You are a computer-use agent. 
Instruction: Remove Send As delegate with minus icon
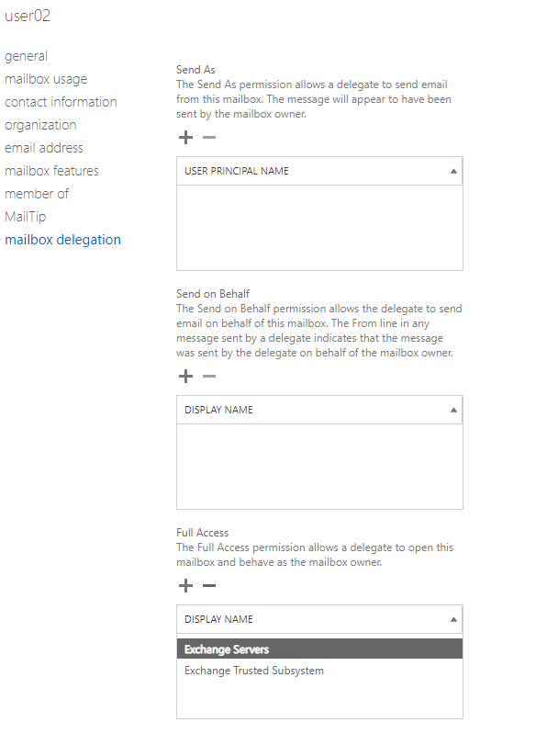209,138
